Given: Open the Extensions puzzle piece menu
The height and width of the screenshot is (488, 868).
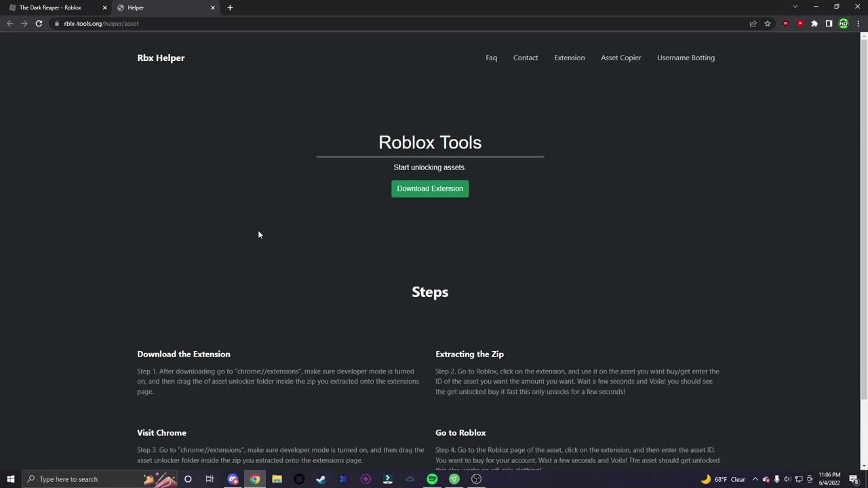Looking at the screenshot, I should pos(814,24).
